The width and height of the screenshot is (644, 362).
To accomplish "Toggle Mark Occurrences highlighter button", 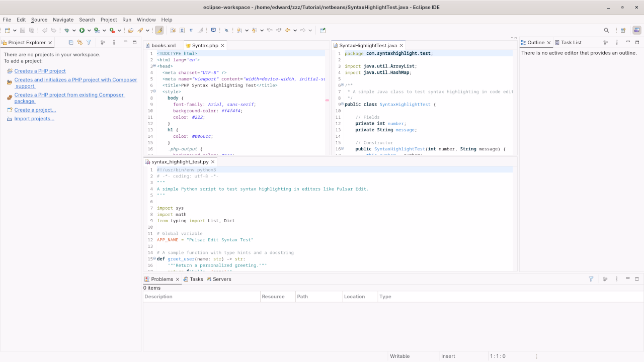I will pos(159,30).
